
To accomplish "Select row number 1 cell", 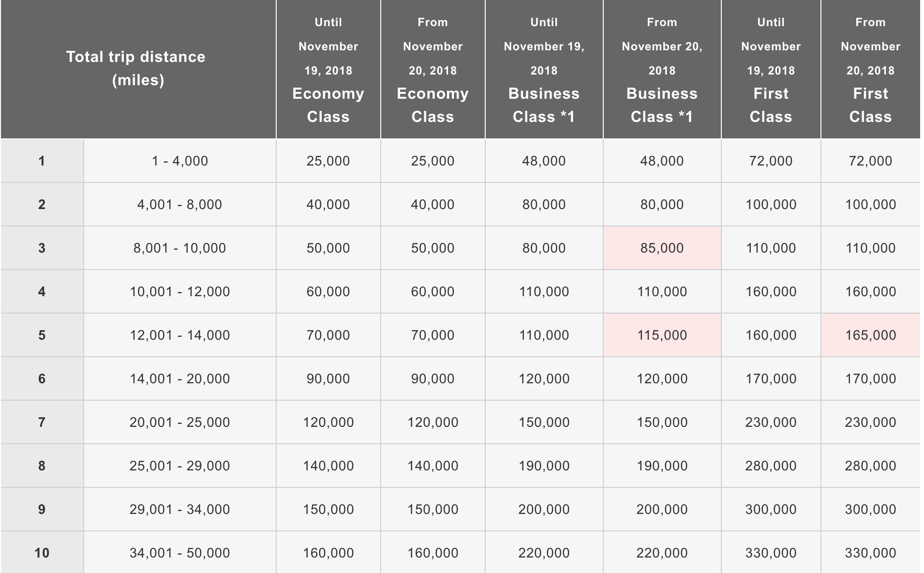I will pos(42,161).
